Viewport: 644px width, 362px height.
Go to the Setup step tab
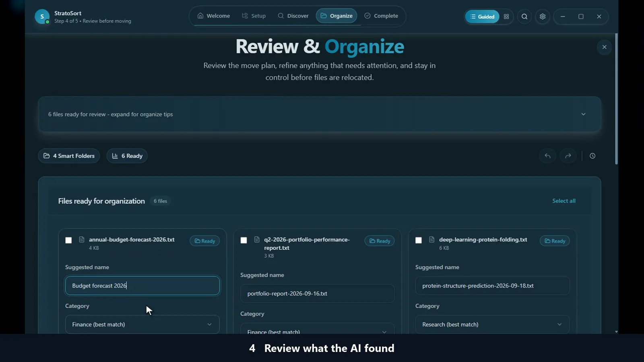coord(254,16)
